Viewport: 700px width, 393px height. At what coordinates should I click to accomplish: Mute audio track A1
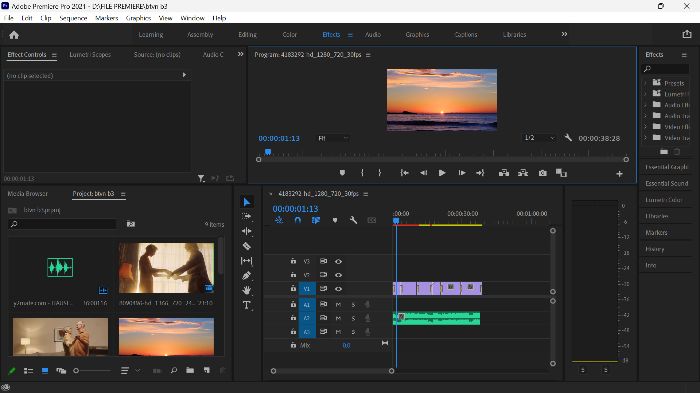click(x=338, y=305)
